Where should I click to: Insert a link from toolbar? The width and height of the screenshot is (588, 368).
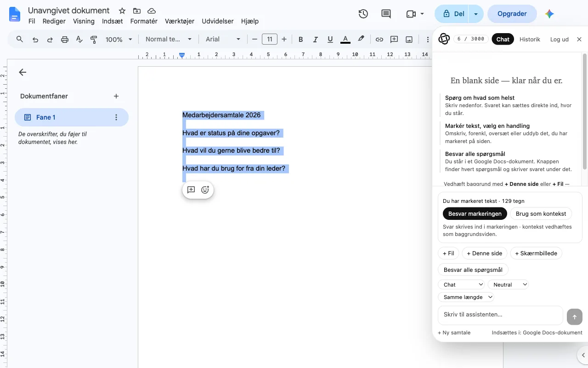tap(379, 40)
